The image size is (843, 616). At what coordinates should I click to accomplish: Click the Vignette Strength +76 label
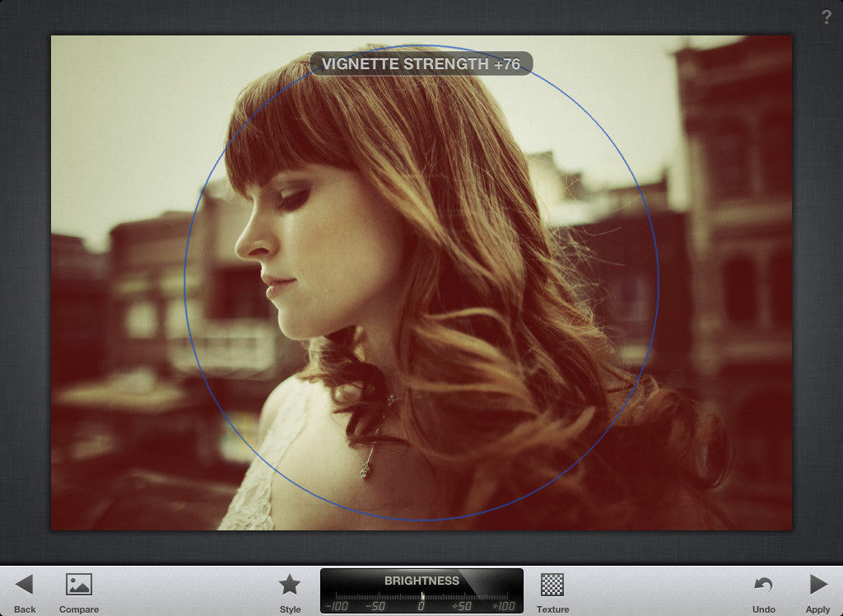tap(421, 64)
